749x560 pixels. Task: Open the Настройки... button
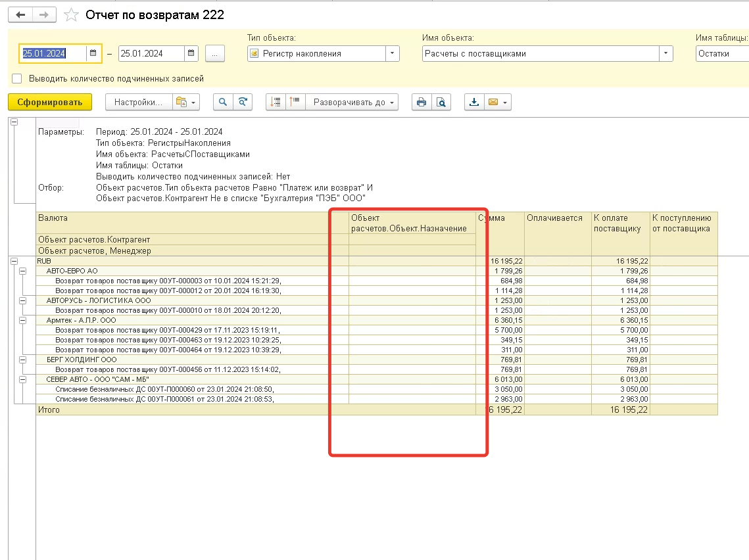(137, 102)
